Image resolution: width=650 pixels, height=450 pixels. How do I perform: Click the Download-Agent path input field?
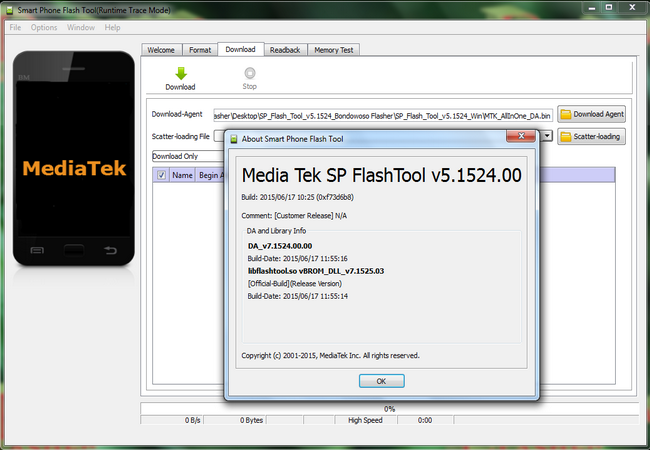tap(383, 116)
